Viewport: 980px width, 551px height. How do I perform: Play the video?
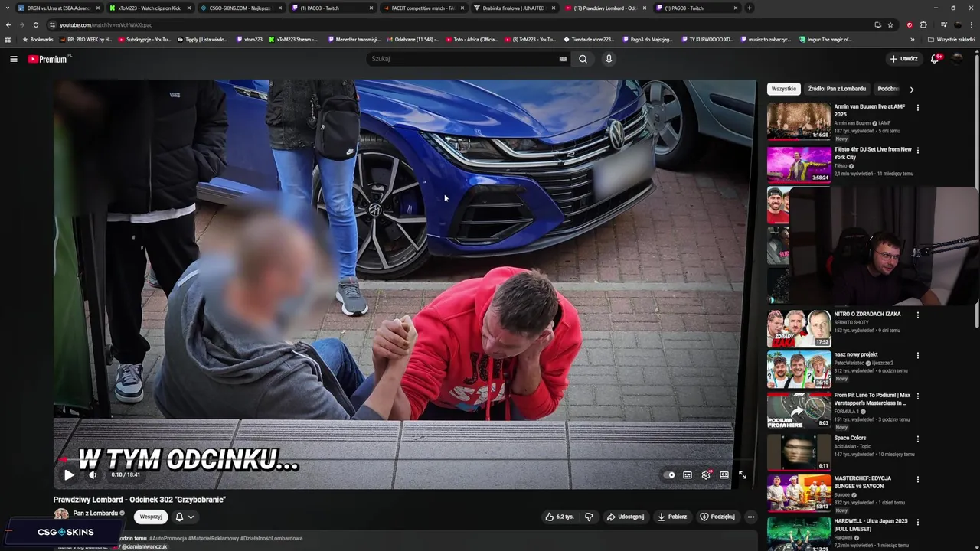pyautogui.click(x=69, y=475)
